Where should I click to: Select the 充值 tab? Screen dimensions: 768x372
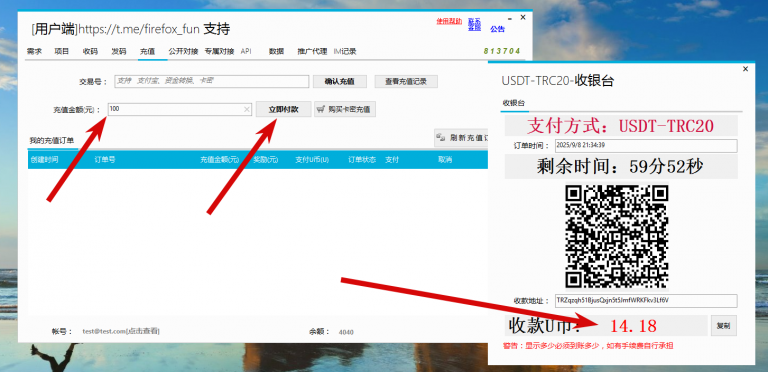pos(147,51)
